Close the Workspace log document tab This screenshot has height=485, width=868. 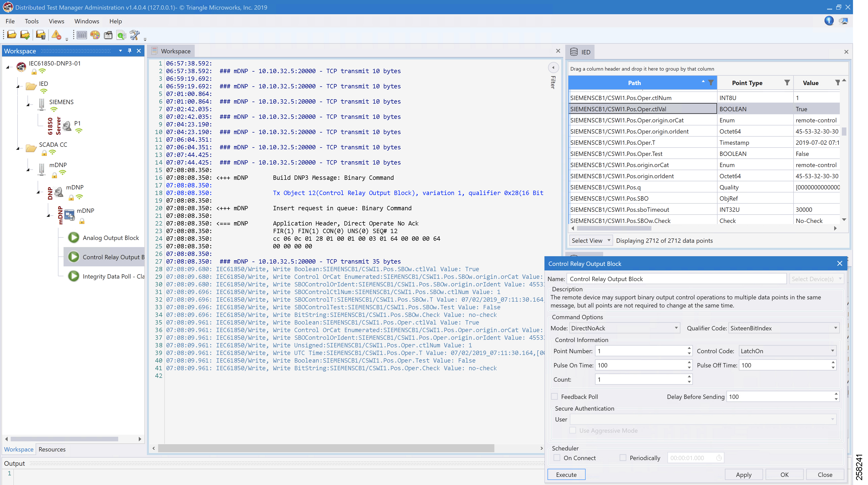click(x=558, y=51)
